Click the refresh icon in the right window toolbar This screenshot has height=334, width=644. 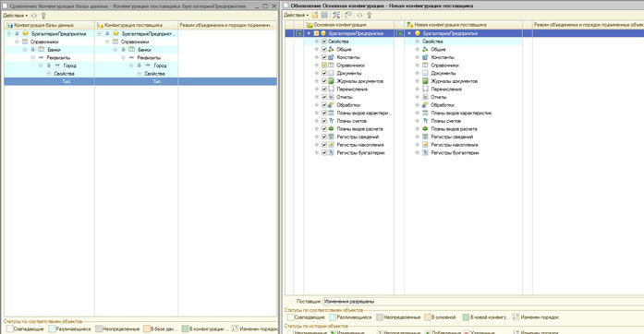point(359,15)
